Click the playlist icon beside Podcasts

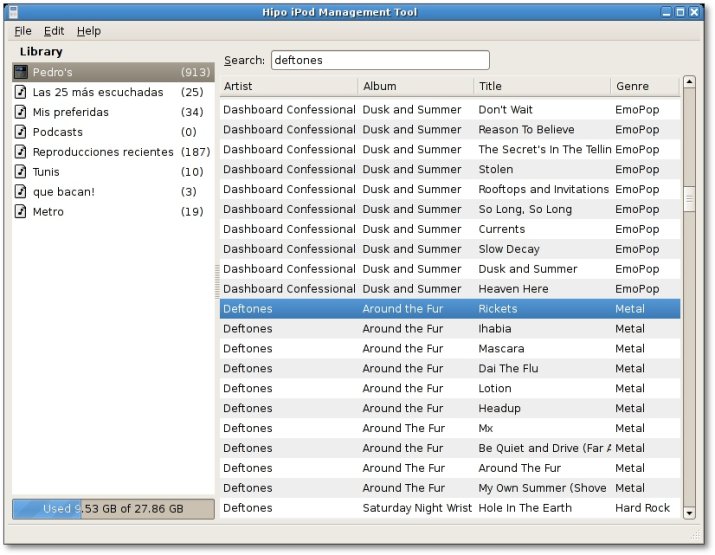click(x=21, y=132)
